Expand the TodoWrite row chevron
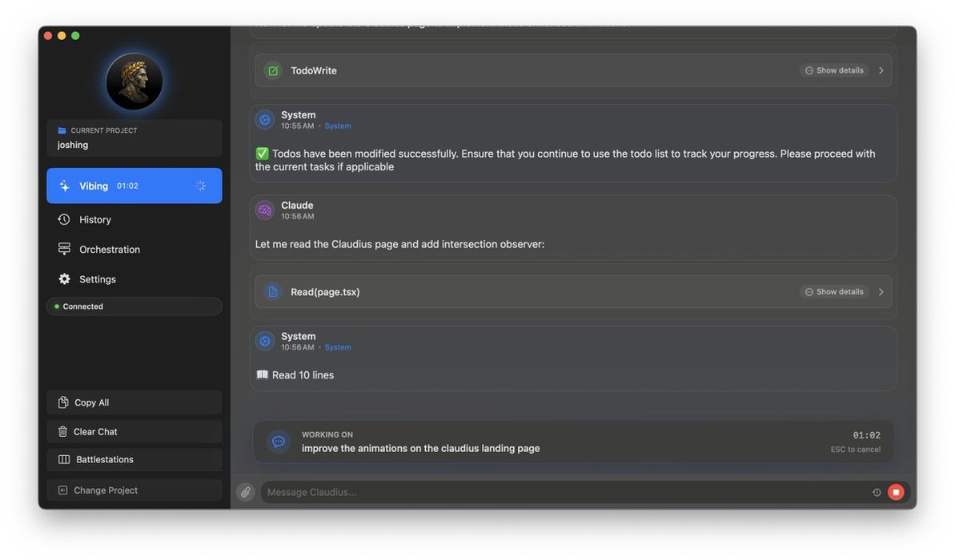Screen dimensions: 955x560 pos(881,70)
